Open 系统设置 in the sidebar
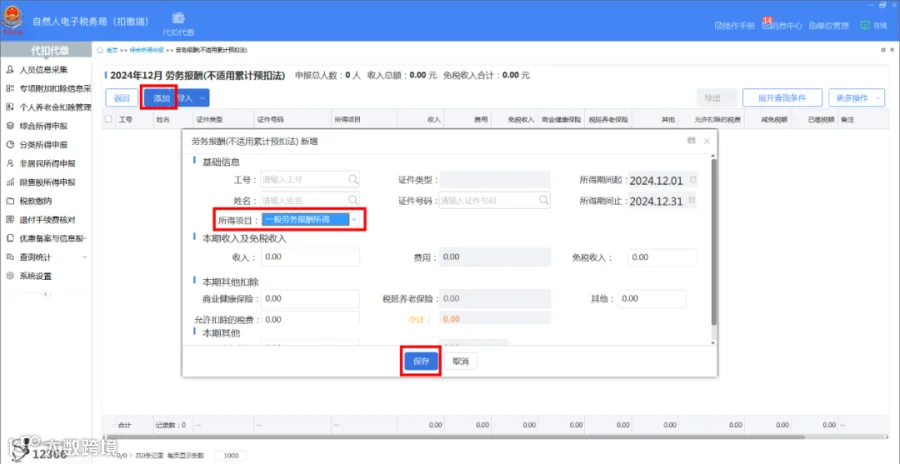Screen dimensions: 900x464 [x=36, y=276]
